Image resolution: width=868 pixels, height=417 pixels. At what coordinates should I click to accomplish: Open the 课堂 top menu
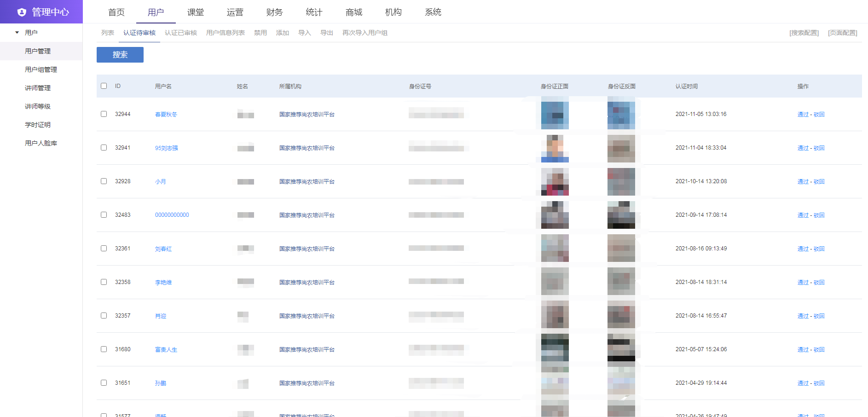[x=196, y=12]
